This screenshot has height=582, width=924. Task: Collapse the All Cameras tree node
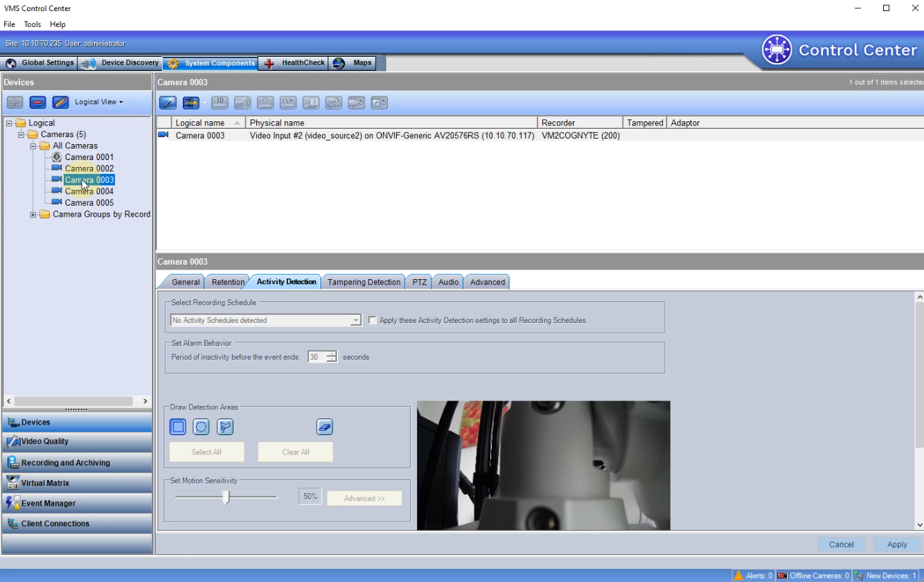[x=33, y=146]
